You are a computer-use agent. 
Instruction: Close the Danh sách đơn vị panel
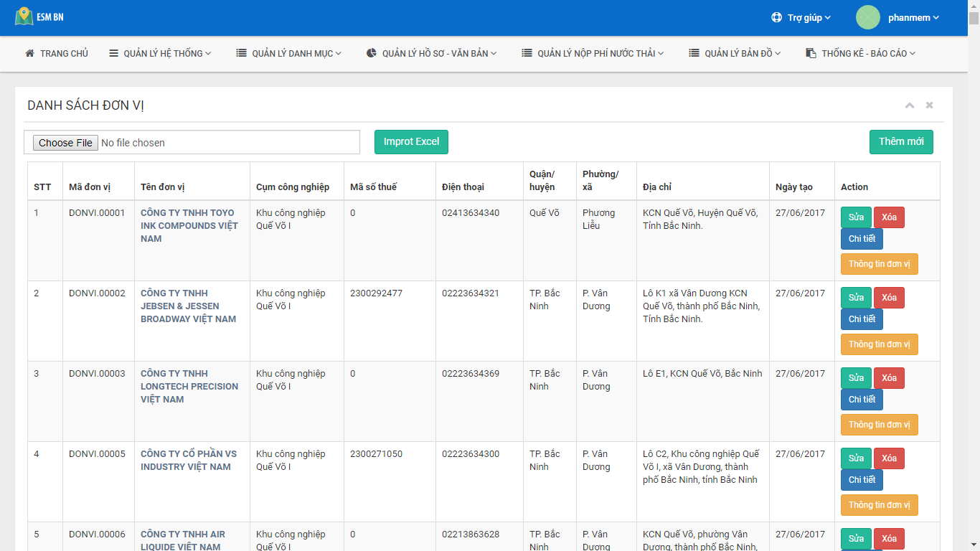[x=929, y=105]
